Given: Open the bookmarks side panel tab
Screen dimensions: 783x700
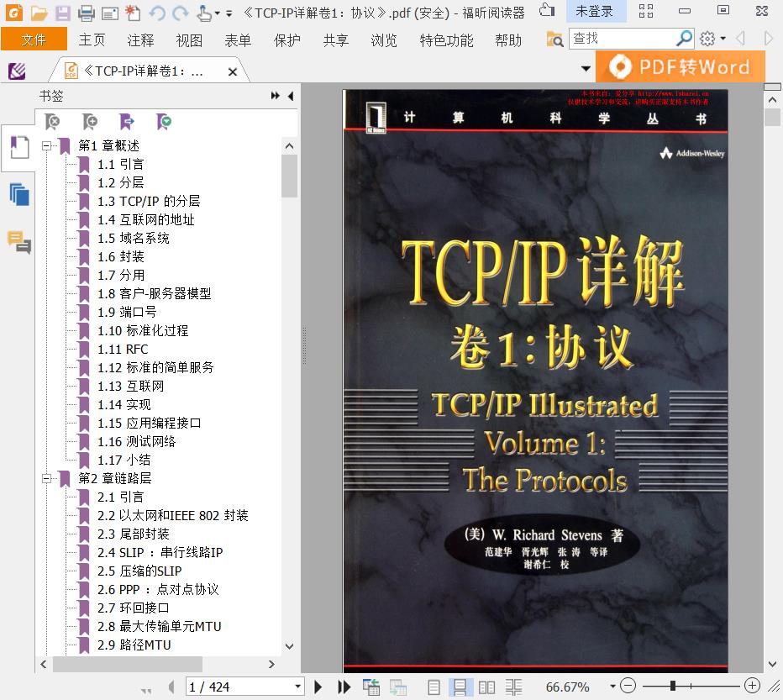Looking at the screenshot, I should [x=19, y=147].
